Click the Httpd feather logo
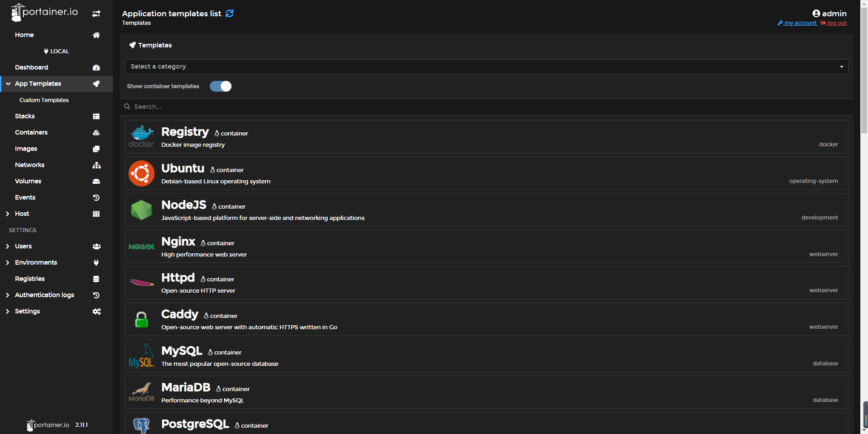This screenshot has width=868, height=434. pos(142,283)
